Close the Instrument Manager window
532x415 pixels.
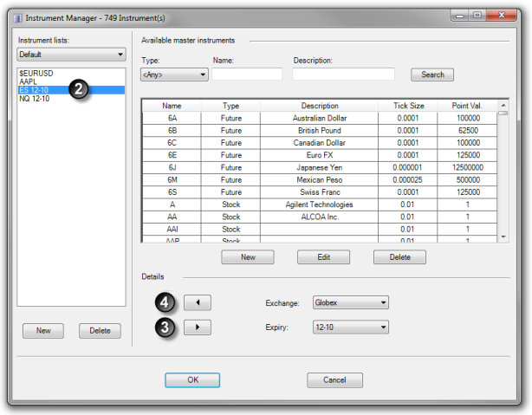coord(502,16)
